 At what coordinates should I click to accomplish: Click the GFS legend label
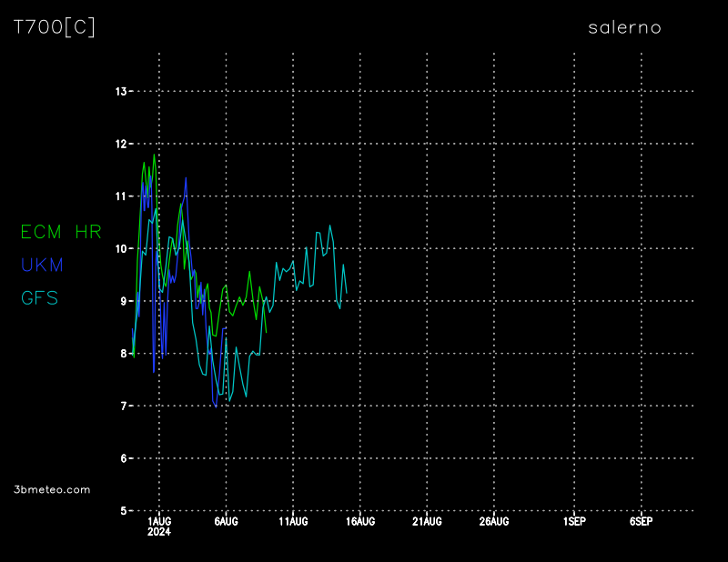click(40, 297)
